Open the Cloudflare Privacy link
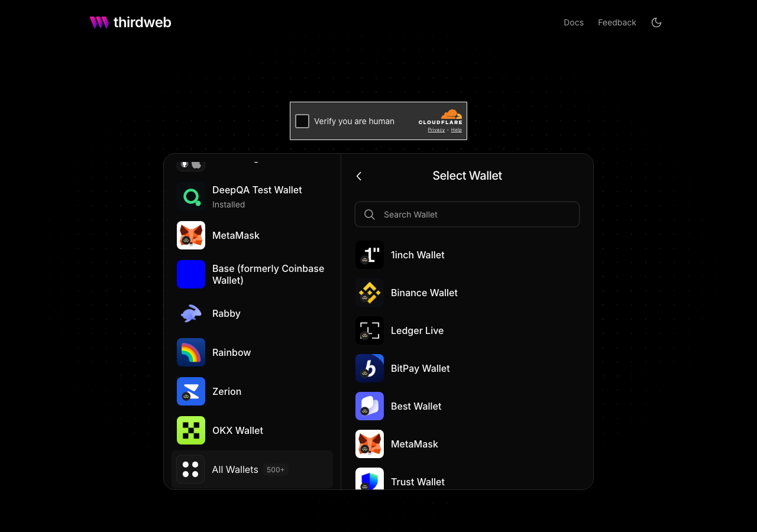Screen dimensions: 757x532 [436, 129]
